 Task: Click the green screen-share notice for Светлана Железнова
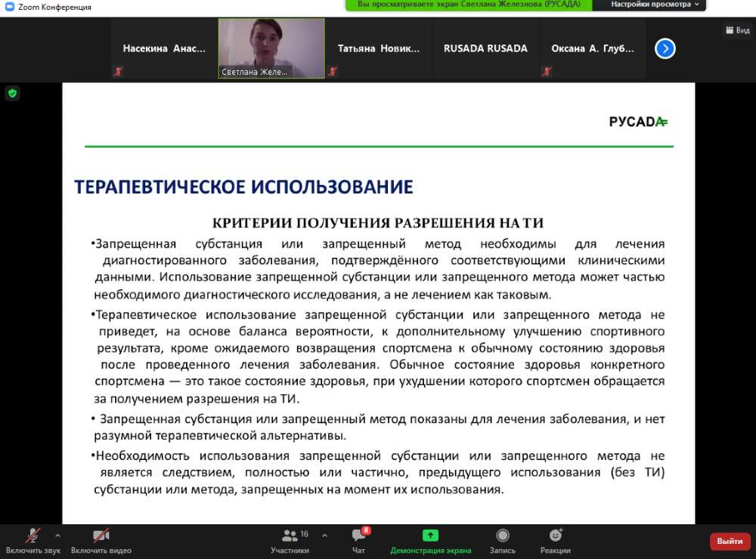pos(469,5)
